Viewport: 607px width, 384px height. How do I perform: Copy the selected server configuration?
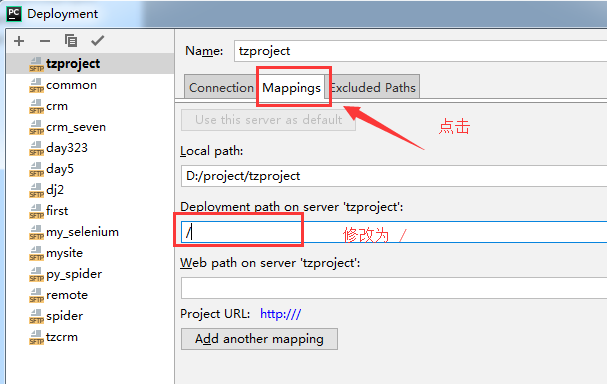coord(71,41)
